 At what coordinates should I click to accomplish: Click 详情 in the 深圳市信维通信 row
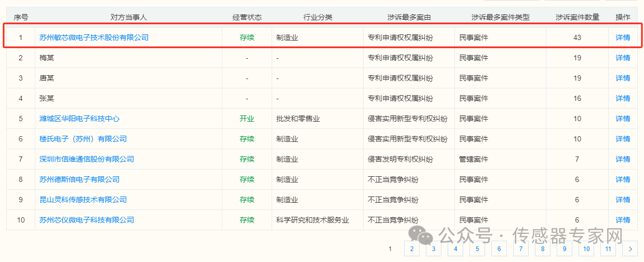(623, 159)
